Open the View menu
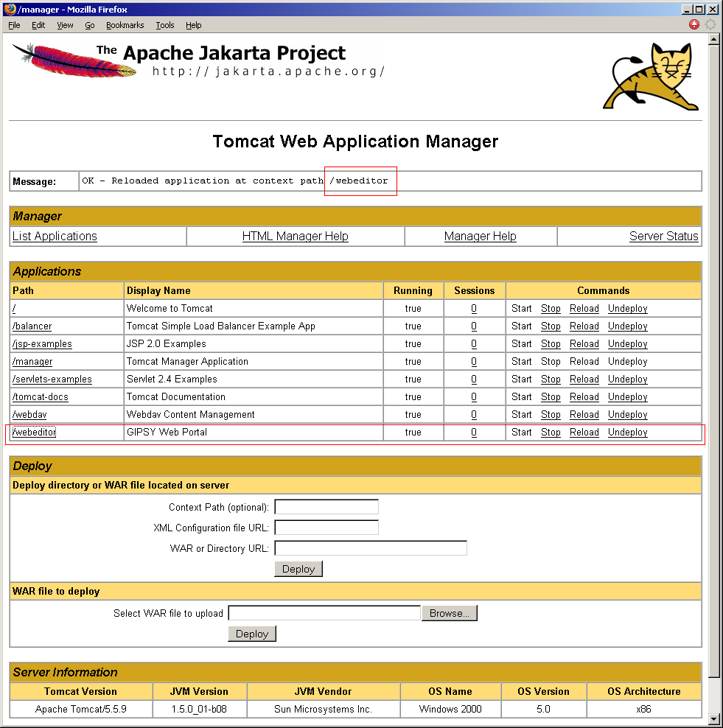Viewport: 723px width, 728px height. 65,25
